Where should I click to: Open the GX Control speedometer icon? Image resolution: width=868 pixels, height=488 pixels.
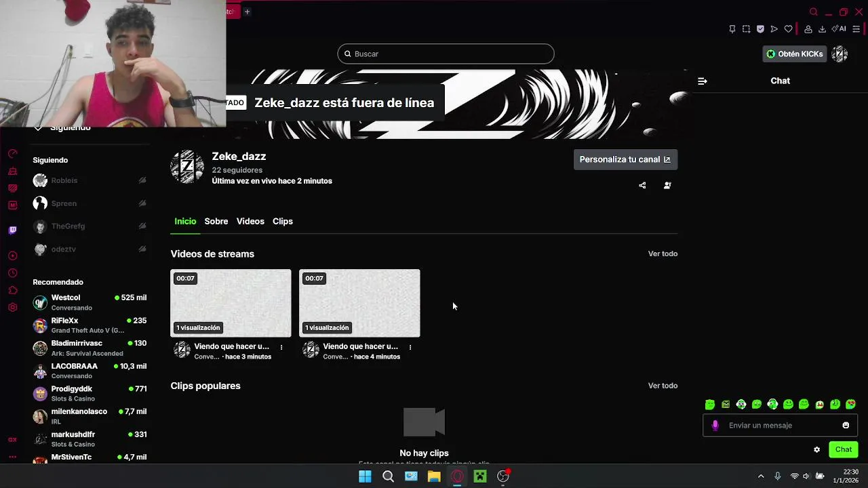(12, 154)
